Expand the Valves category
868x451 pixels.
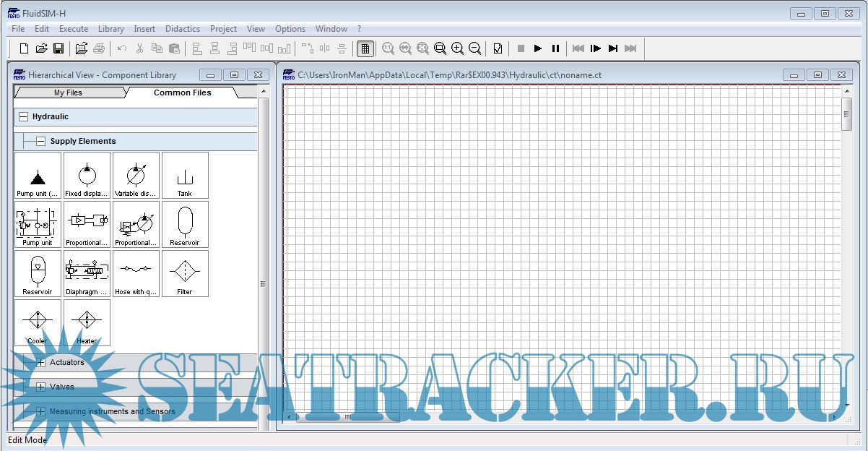click(x=41, y=387)
